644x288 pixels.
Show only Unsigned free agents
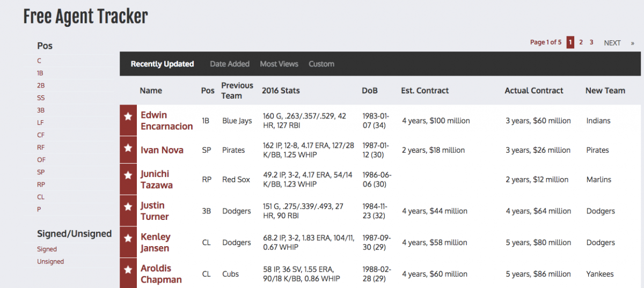(x=50, y=262)
